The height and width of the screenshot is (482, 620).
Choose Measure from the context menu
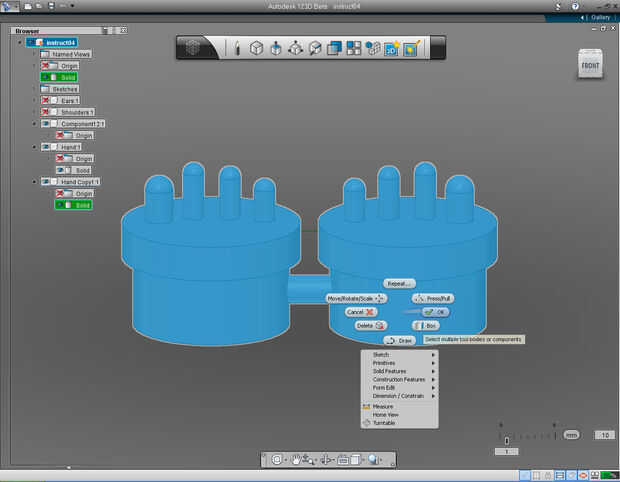click(399, 406)
